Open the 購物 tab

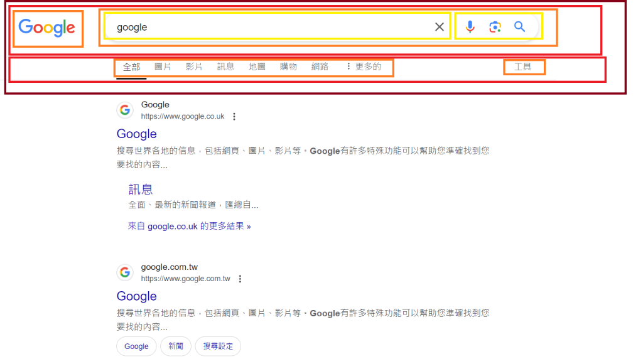[x=288, y=67]
